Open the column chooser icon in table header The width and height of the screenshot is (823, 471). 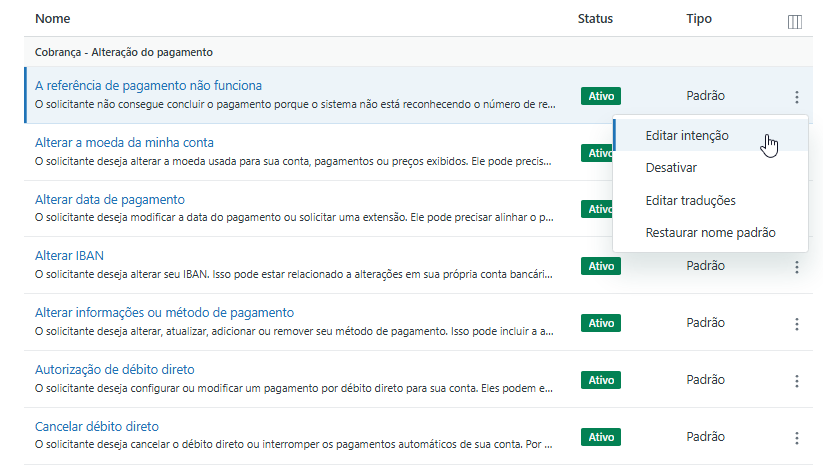[795, 21]
